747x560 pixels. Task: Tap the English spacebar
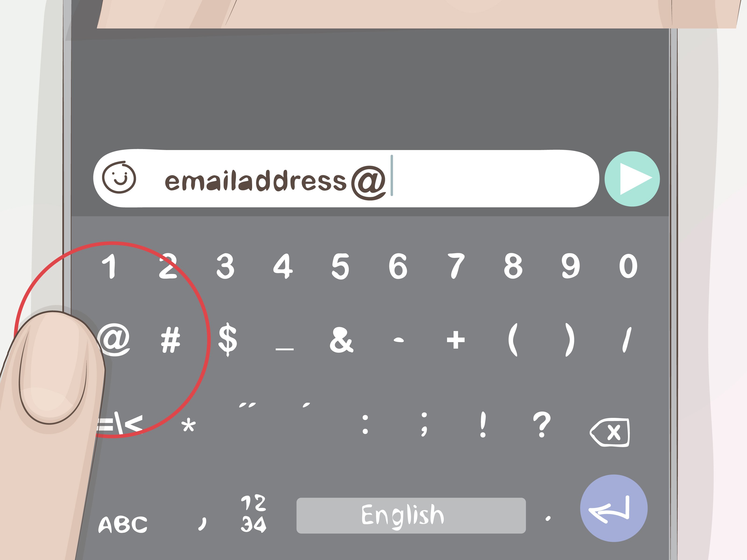(x=411, y=515)
